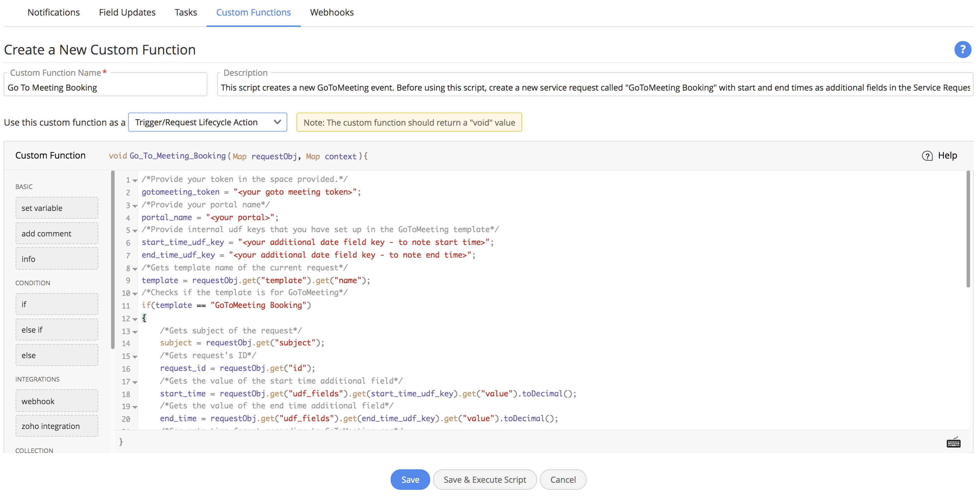Collapse the fold arrow at line 1
The width and height of the screenshot is (980, 504).
135,181
